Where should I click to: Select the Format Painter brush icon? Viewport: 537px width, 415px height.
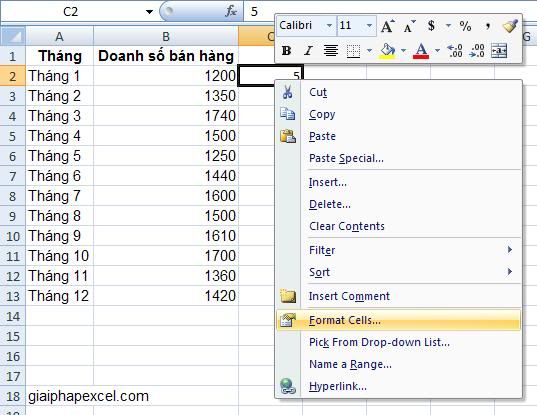click(510, 26)
